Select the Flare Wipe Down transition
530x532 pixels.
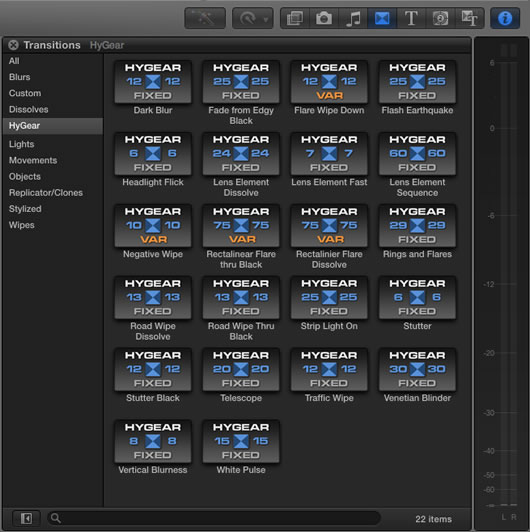[x=329, y=82]
